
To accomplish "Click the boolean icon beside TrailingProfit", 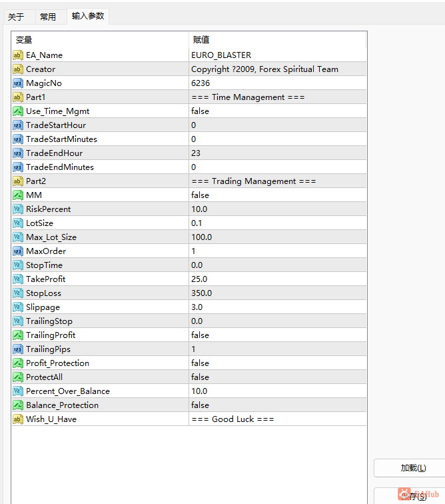I will point(18,335).
